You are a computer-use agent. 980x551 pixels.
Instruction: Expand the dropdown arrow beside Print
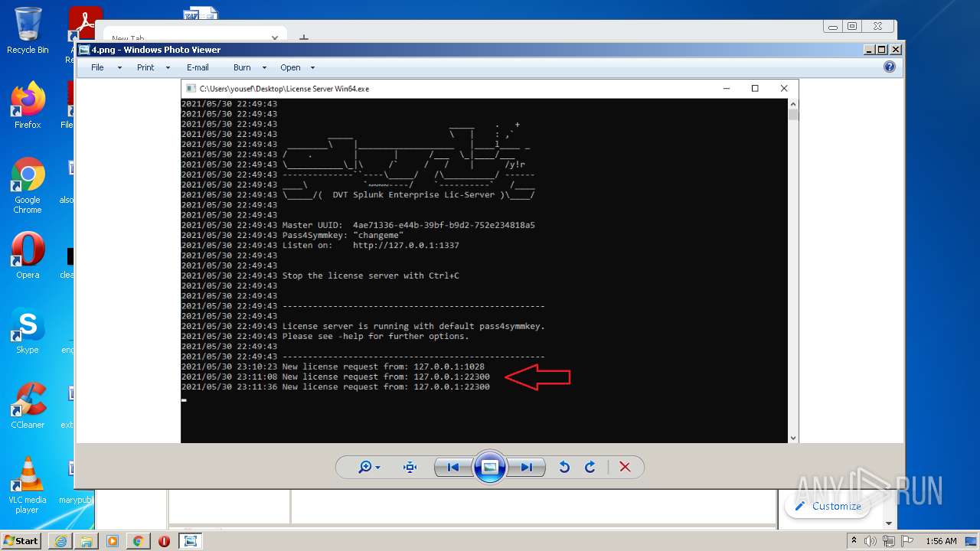[168, 68]
